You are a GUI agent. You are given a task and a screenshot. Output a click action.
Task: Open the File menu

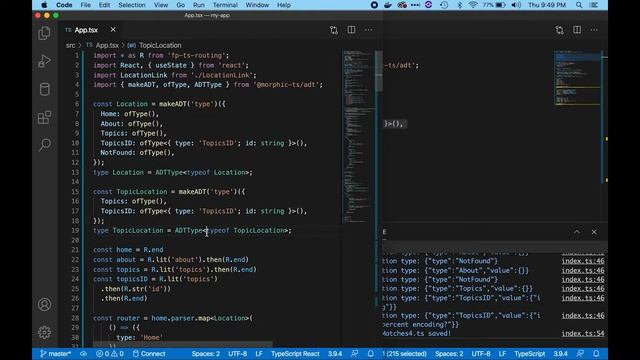[86, 5]
